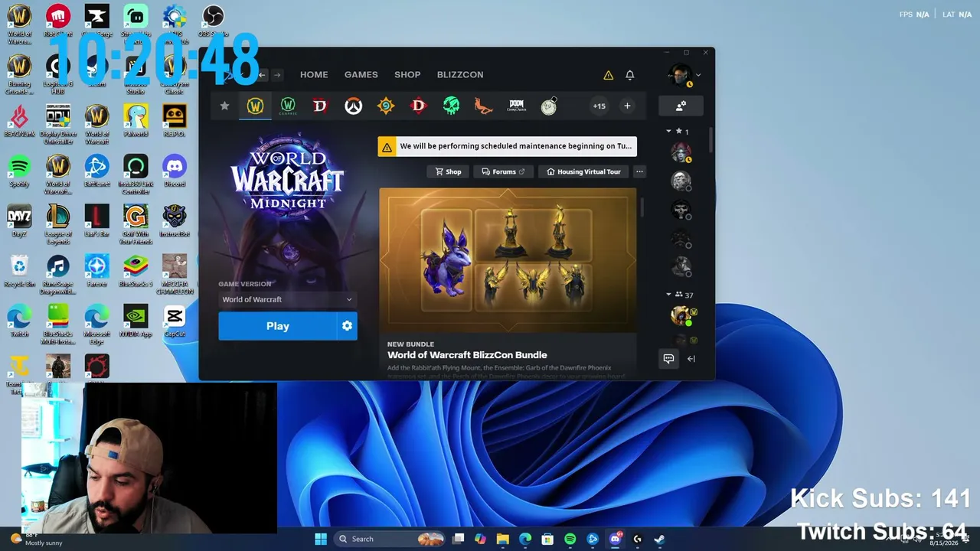Open Spotify from the taskbar

point(570,539)
